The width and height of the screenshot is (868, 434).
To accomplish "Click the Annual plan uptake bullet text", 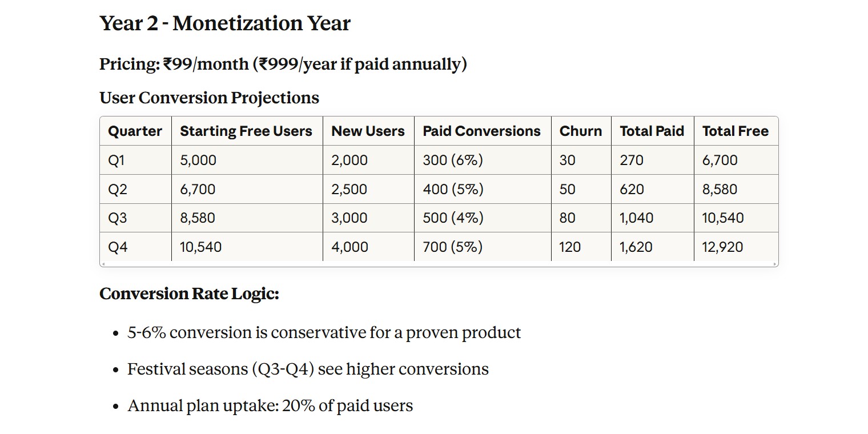I will [x=270, y=406].
